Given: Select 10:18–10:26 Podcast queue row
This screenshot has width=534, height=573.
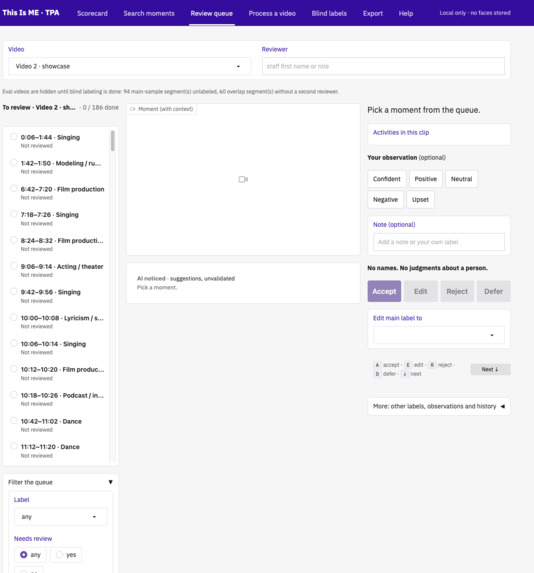Looking at the screenshot, I should tap(58, 399).
